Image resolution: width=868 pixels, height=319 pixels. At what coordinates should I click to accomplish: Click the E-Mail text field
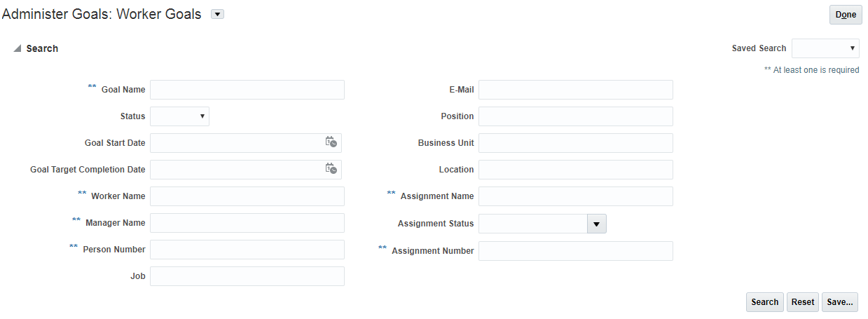tap(575, 90)
